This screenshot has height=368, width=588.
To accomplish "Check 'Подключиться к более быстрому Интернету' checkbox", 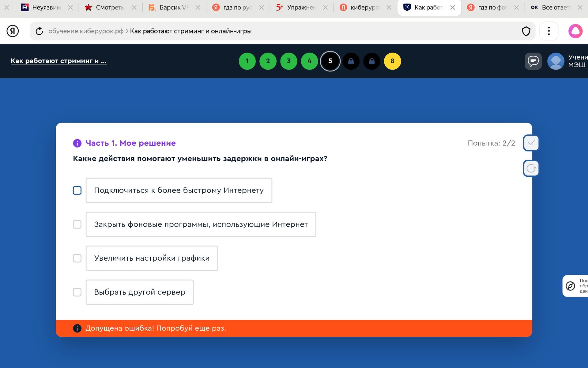I will tap(77, 190).
